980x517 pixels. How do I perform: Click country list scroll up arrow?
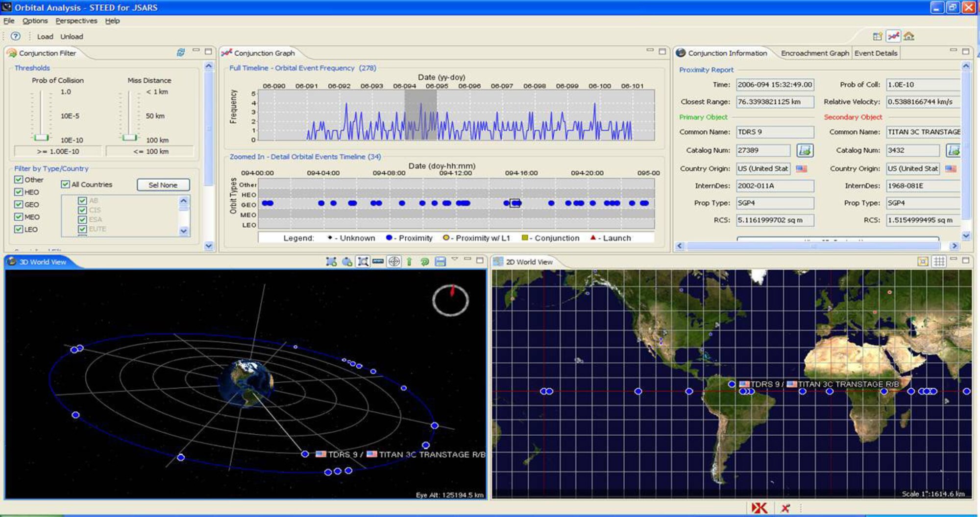click(x=184, y=200)
